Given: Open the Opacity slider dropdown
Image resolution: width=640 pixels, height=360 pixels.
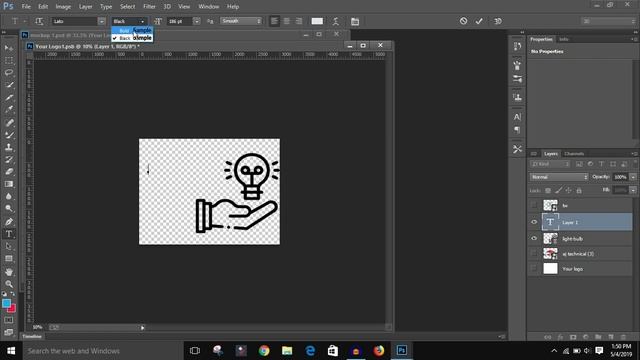Looking at the screenshot, I should 633,177.
